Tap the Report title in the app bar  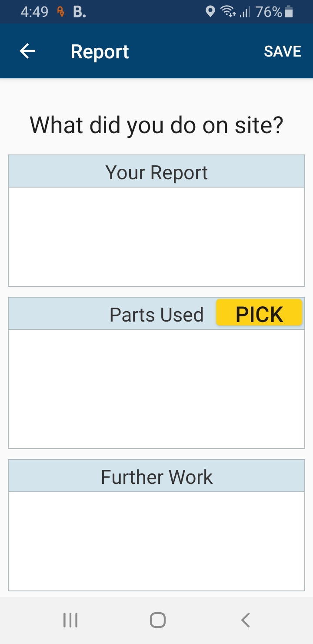(100, 51)
